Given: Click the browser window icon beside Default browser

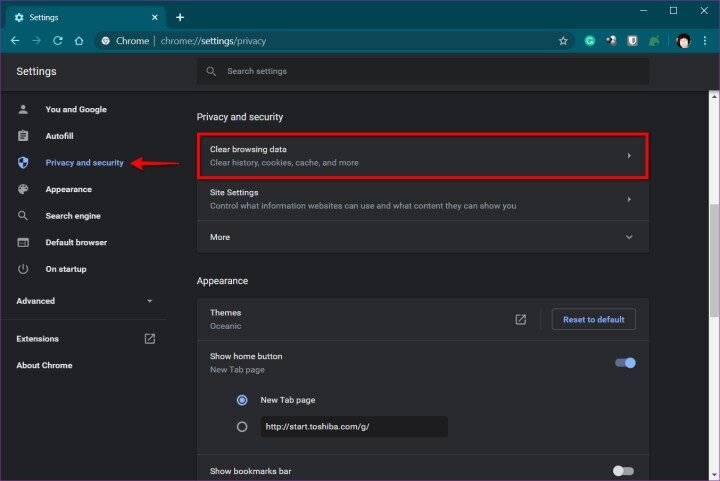Looking at the screenshot, I should point(23,242).
